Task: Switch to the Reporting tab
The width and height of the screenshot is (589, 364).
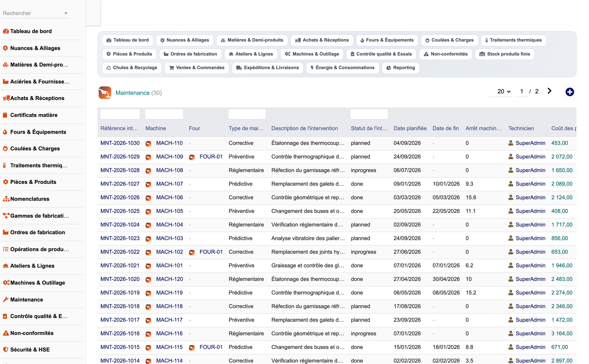Action: [x=400, y=68]
